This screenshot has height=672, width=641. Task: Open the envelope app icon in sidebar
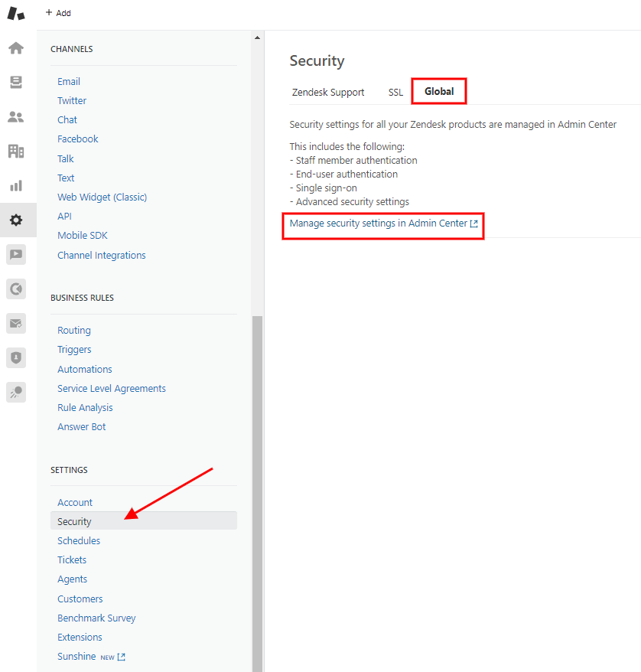coord(16,323)
